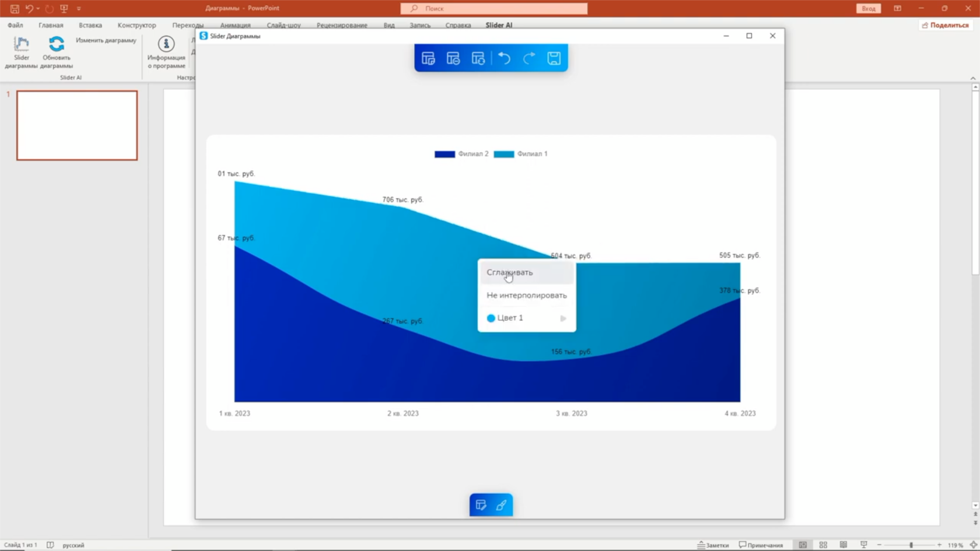This screenshot has width=980, height=551.
Task: Click the Вход sign-in button
Action: (x=869, y=8)
